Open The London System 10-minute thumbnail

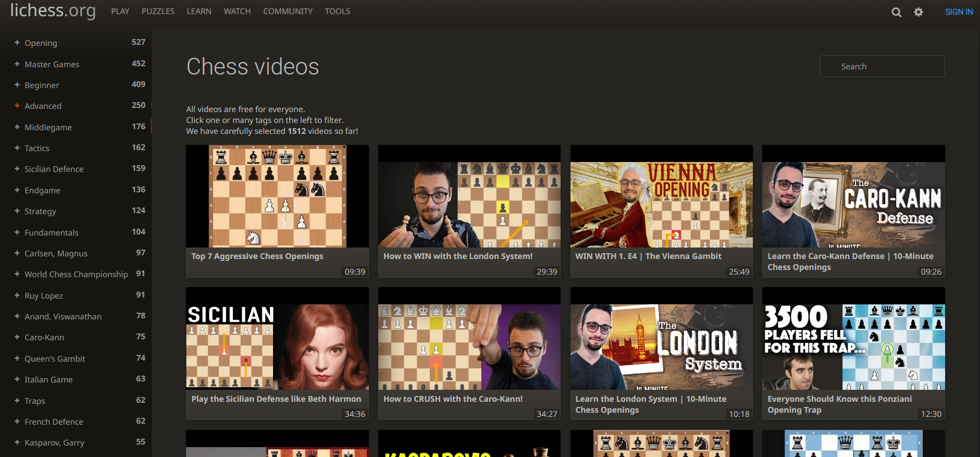point(662,339)
